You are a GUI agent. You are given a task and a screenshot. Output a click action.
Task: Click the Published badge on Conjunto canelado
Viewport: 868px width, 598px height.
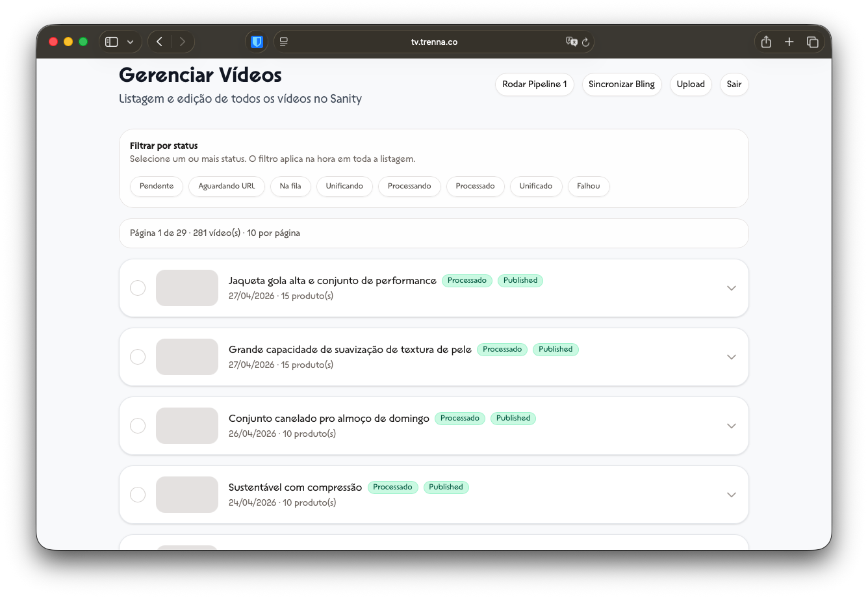513,419
